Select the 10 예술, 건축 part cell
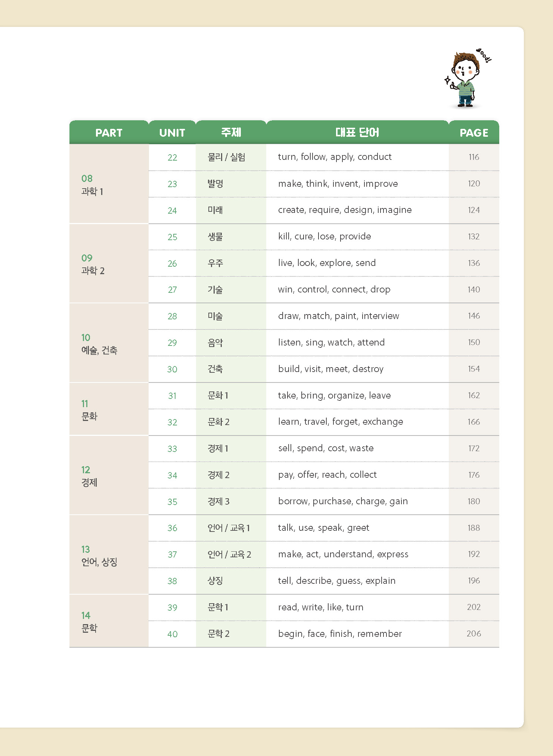Image resolution: width=553 pixels, height=756 pixels. click(x=99, y=344)
